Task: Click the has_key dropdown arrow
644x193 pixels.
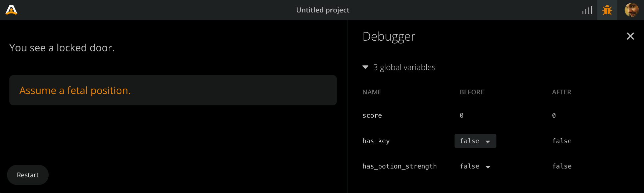Action: [x=488, y=142]
